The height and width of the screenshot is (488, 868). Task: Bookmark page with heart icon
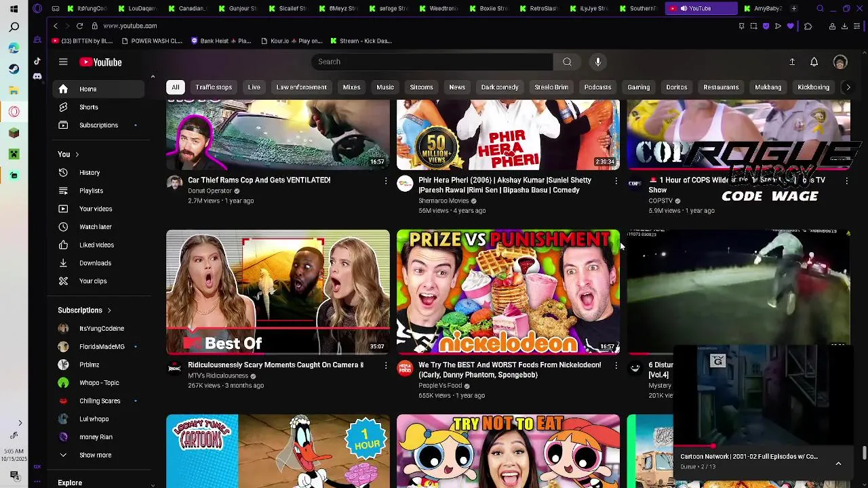[x=790, y=26]
